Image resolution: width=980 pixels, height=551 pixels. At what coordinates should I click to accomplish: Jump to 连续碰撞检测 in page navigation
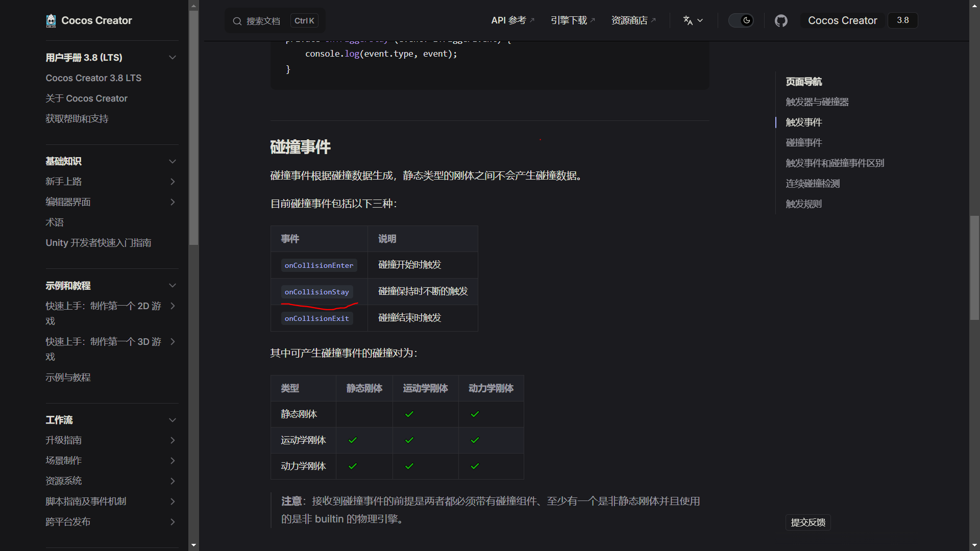click(x=813, y=184)
